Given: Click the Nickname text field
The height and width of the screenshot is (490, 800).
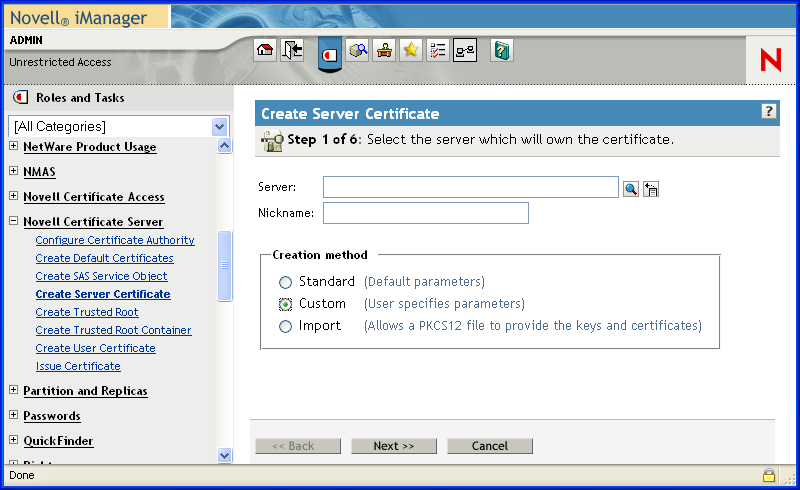Looking at the screenshot, I should tap(425, 213).
